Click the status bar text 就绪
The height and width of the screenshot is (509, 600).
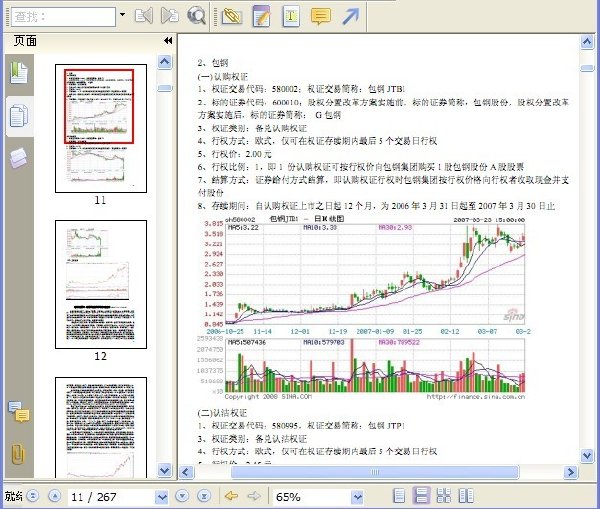pyautogui.click(x=14, y=496)
